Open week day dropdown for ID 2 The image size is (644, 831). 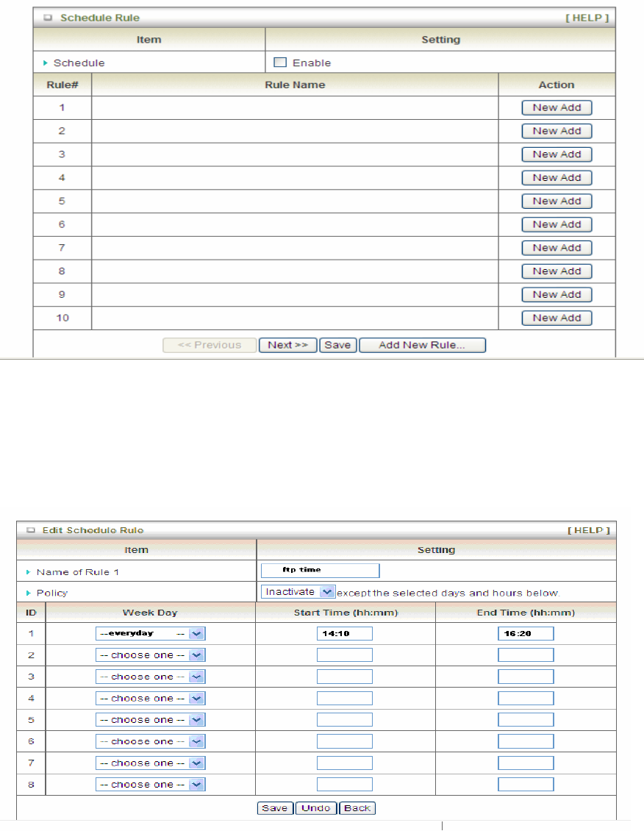(x=151, y=655)
